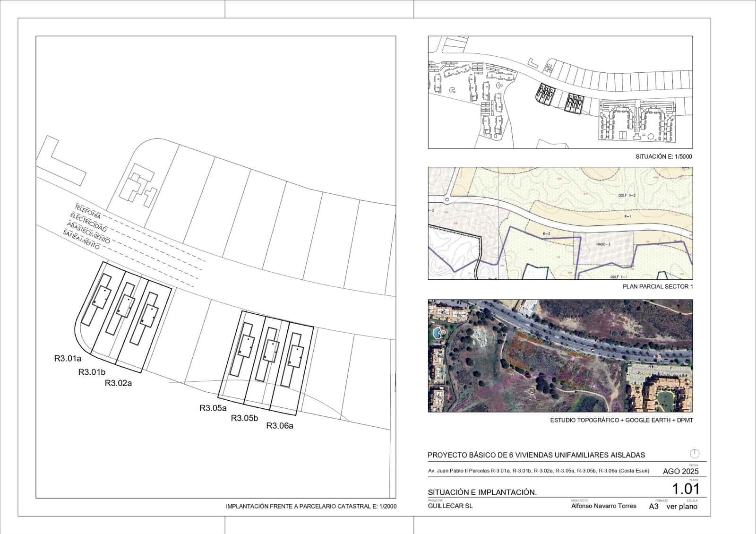The image size is (756, 534).
Task: Click the parcel label R3.06a
Action: tap(280, 426)
